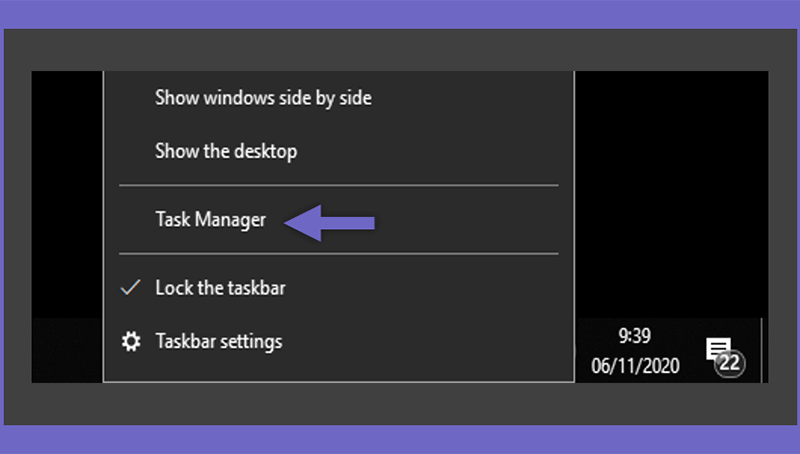Click the gear icon beside Taskbar settings

[131, 341]
